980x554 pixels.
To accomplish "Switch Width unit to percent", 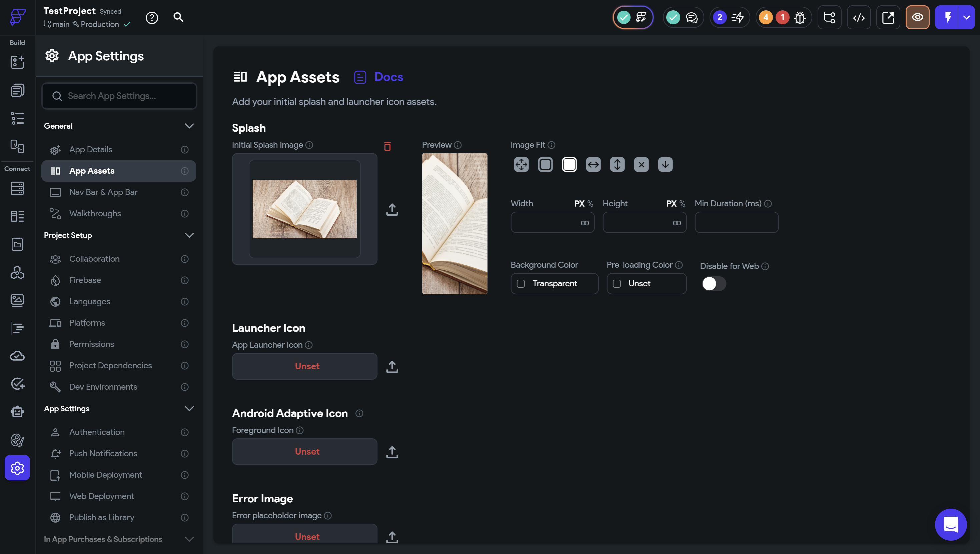I will (x=590, y=204).
